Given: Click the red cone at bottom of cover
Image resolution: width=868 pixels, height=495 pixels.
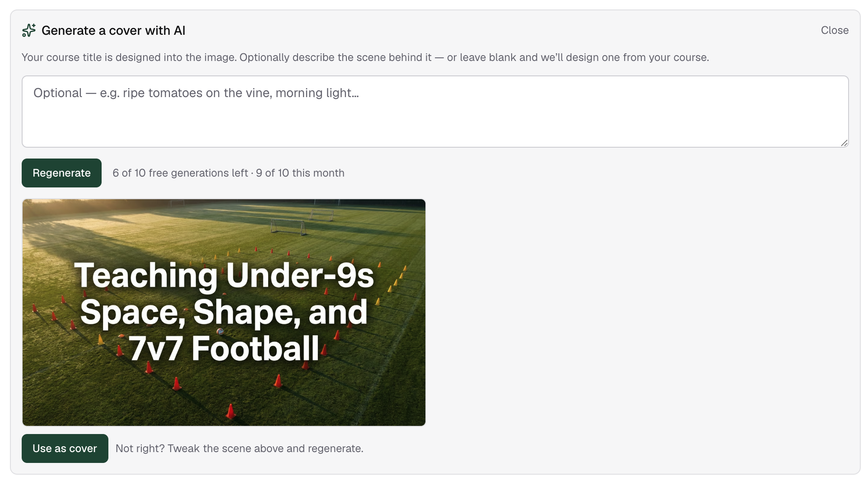Looking at the screenshot, I should click(x=231, y=411).
